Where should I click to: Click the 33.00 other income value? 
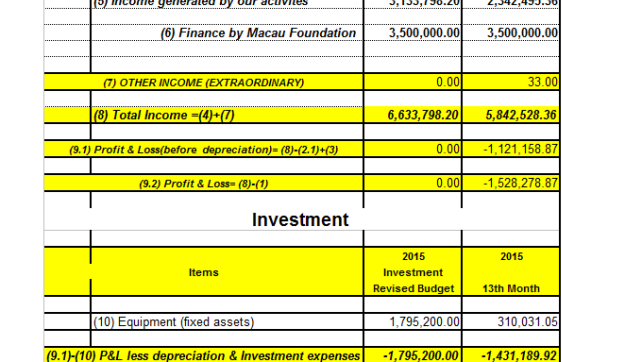pos(543,82)
